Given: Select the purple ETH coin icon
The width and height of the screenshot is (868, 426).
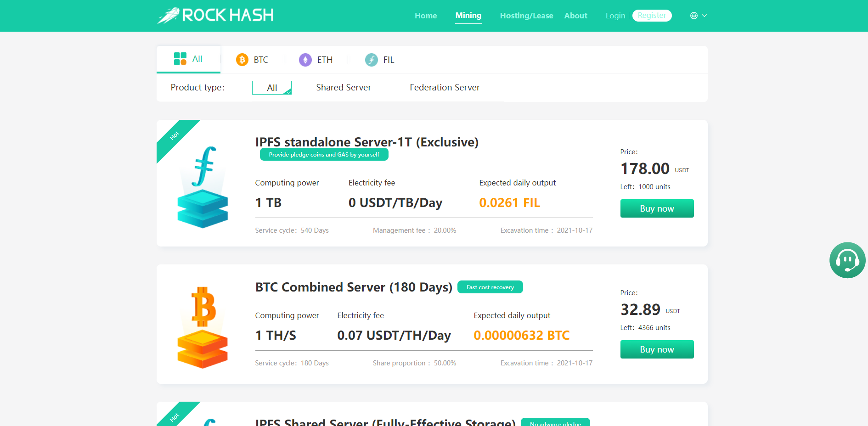Looking at the screenshot, I should pos(305,60).
